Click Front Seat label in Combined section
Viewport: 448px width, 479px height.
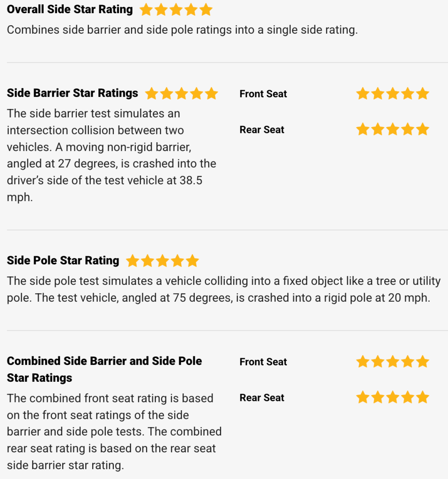tap(263, 362)
